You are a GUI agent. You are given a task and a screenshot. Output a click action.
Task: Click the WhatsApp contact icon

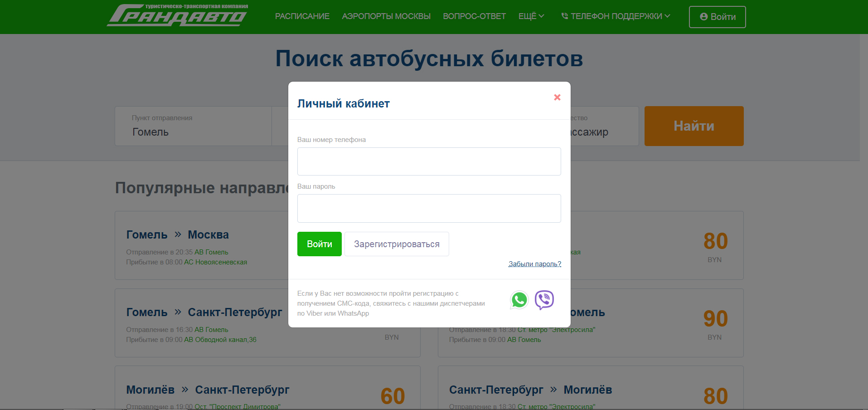519,300
